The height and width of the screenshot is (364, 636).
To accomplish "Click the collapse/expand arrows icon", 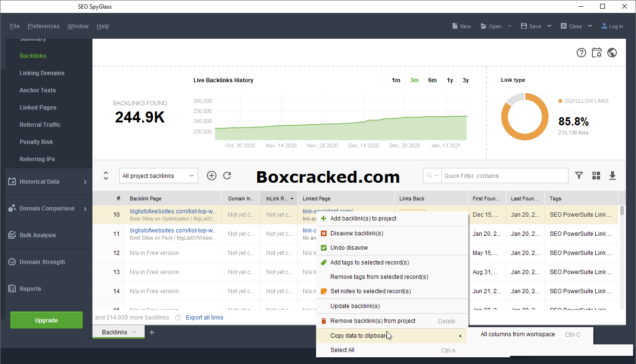I will point(106,176).
